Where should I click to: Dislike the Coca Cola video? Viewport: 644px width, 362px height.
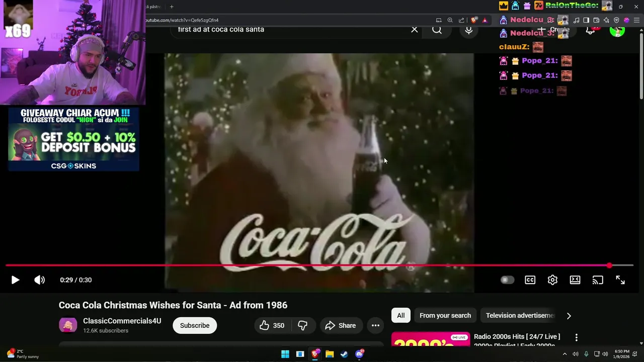click(x=303, y=325)
